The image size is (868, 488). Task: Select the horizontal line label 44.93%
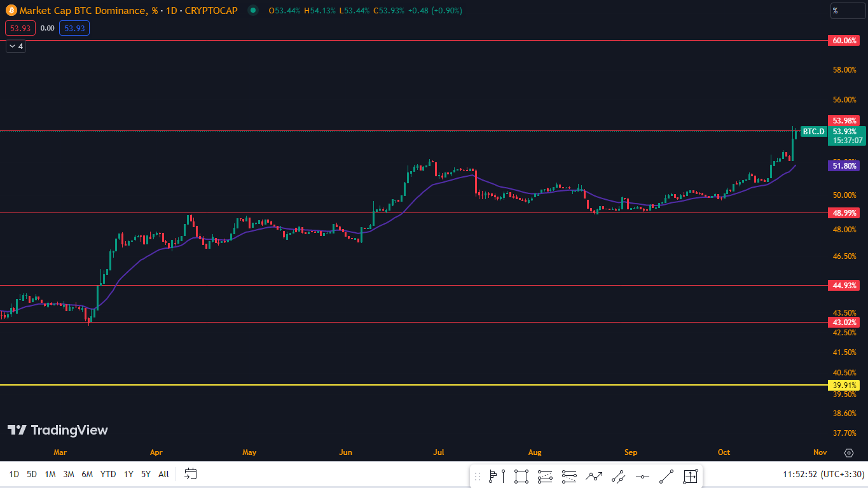[845, 286]
